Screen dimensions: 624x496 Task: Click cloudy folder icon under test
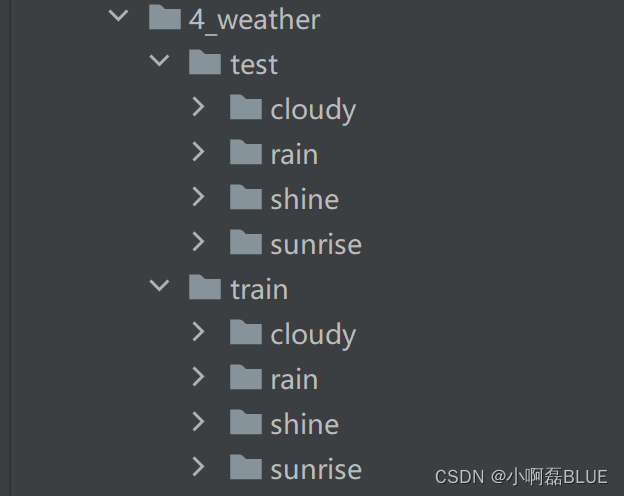click(x=246, y=107)
